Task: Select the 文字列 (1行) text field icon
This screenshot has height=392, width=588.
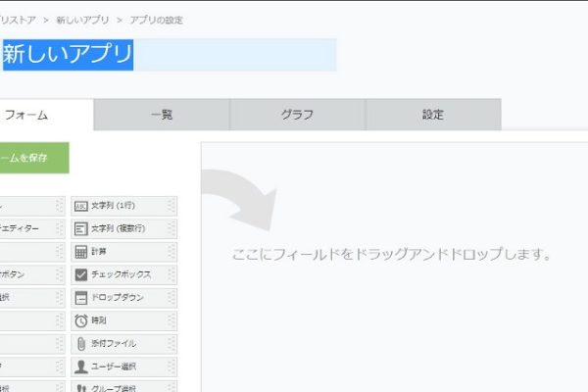Action: pos(81,206)
